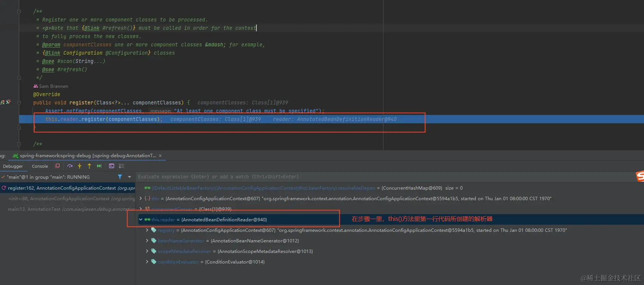Click the @Override annotation
This screenshot has width=644, height=285.
pos(47,95)
